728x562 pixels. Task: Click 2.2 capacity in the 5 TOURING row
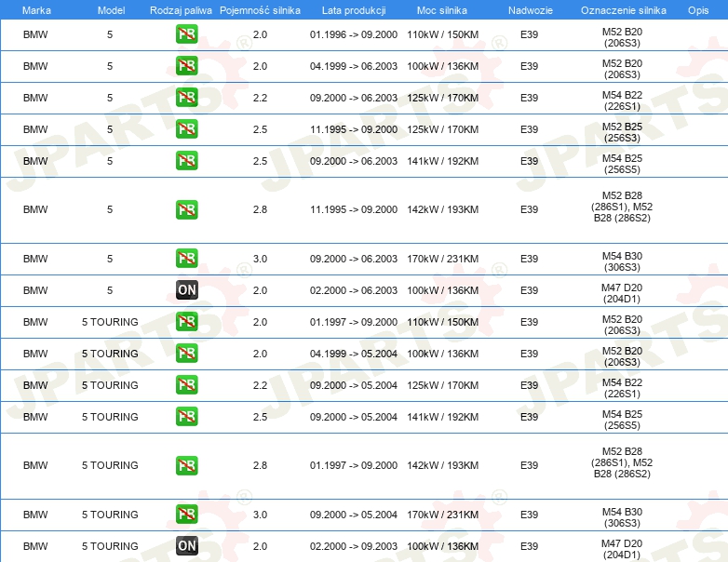pyautogui.click(x=260, y=384)
